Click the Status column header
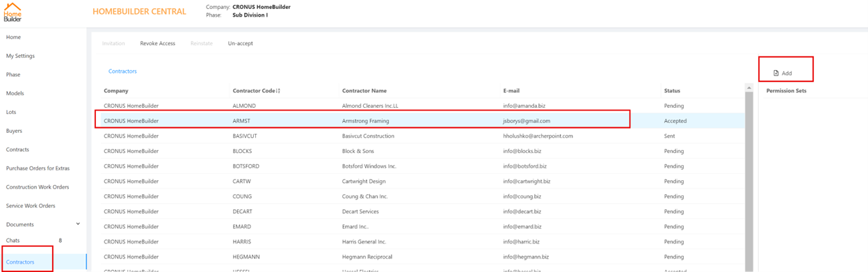The width and height of the screenshot is (868, 272). point(672,90)
